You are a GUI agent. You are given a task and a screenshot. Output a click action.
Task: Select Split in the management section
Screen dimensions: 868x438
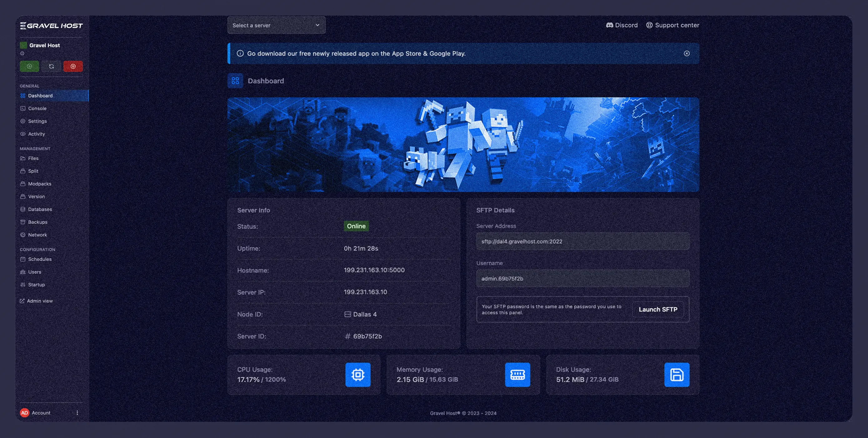point(52,171)
